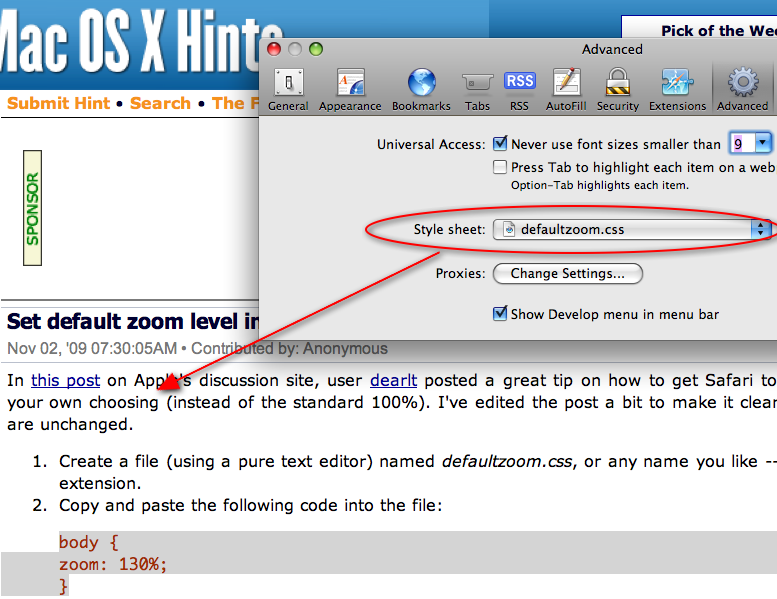Screen dimensions: 777x599
Task: Click the Option-Tab highlights each item text
Action: click(600, 185)
